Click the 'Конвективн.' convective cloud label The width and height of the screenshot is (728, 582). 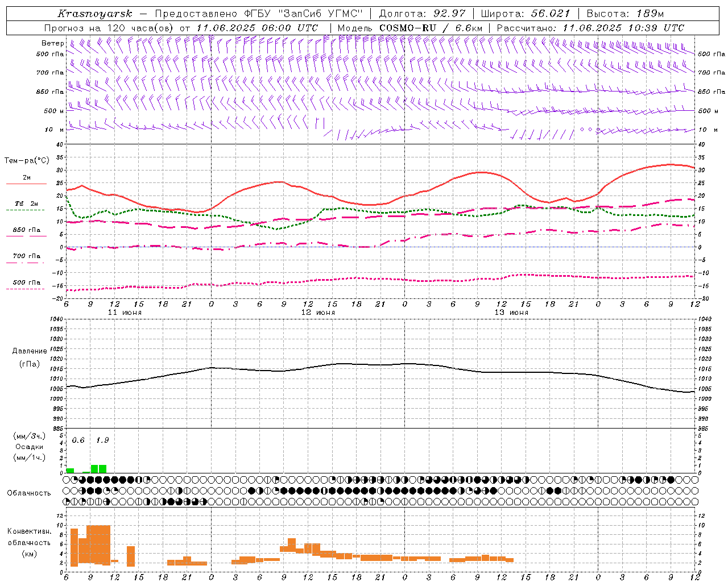[29, 531]
